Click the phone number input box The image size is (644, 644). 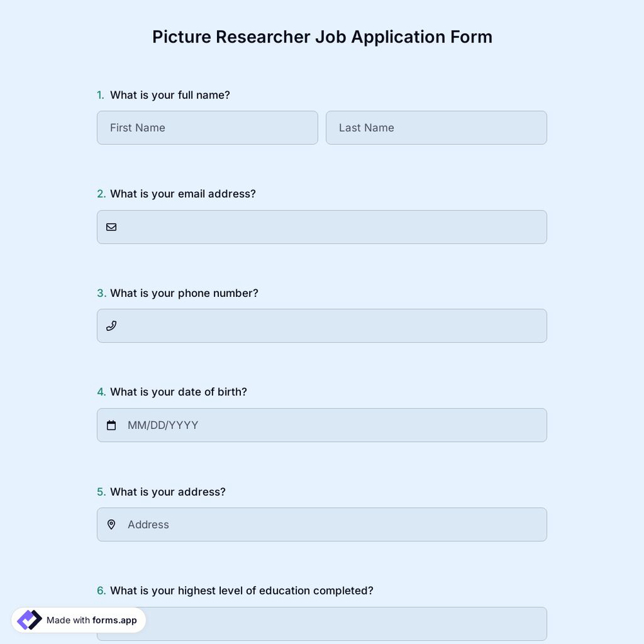click(322, 325)
